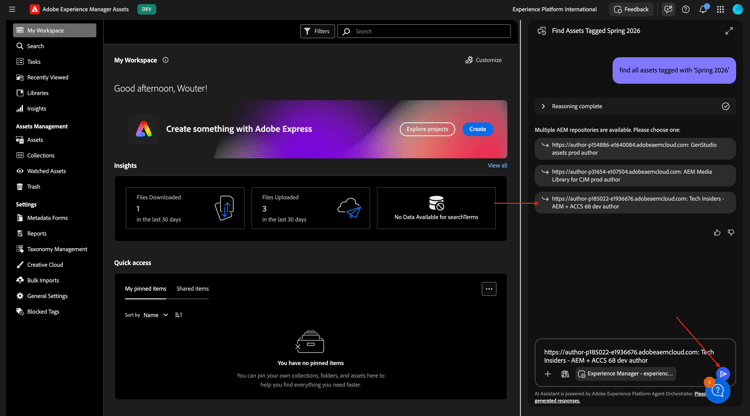Choose GenStudio assets prod author repository
This screenshot has width=750, height=416.
(635, 149)
